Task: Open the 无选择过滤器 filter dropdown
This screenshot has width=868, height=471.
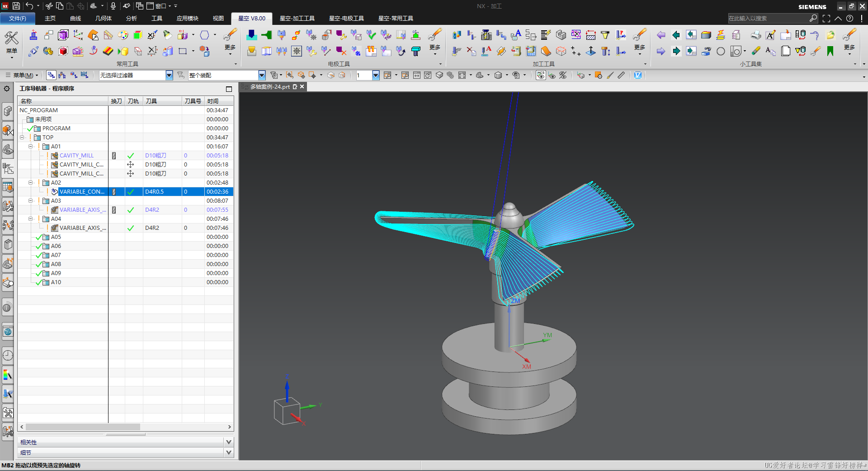Action: (x=169, y=75)
